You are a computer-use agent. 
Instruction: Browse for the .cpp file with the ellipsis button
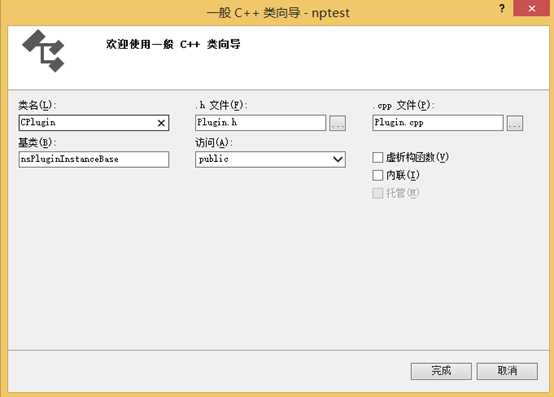click(515, 123)
